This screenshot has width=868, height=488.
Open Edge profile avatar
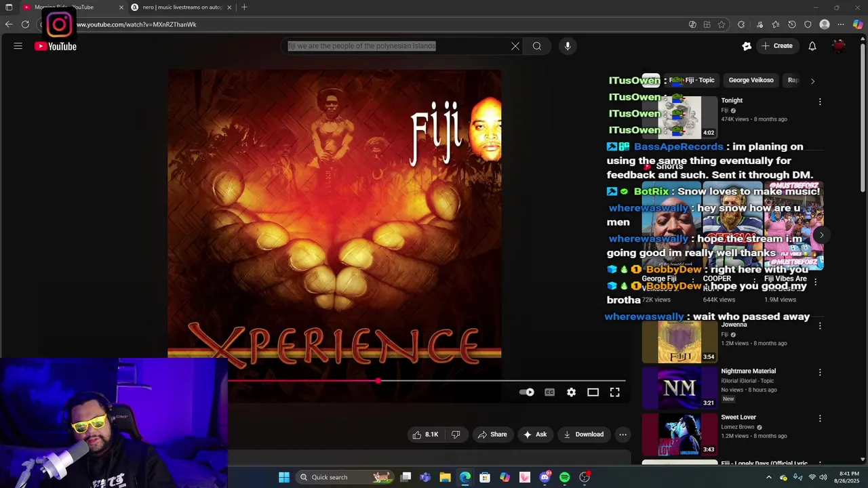825,24
